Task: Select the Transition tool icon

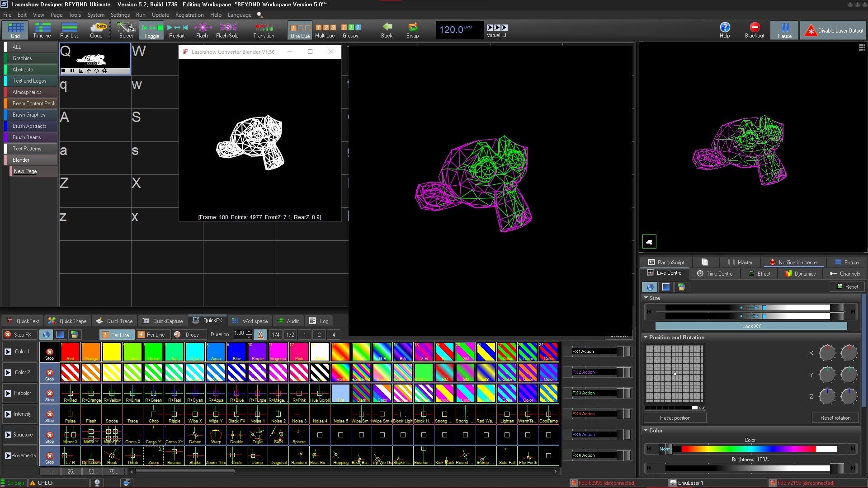Action: [264, 30]
